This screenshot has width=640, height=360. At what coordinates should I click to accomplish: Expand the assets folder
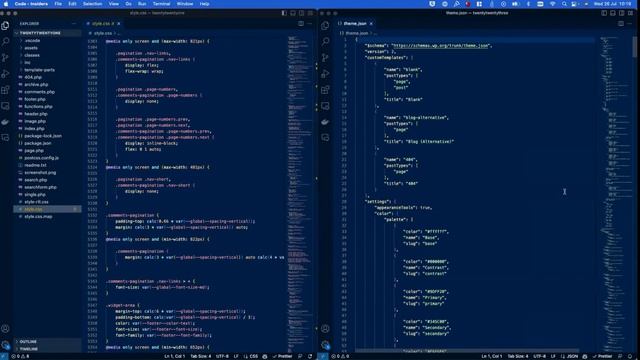[x=47, y=48]
